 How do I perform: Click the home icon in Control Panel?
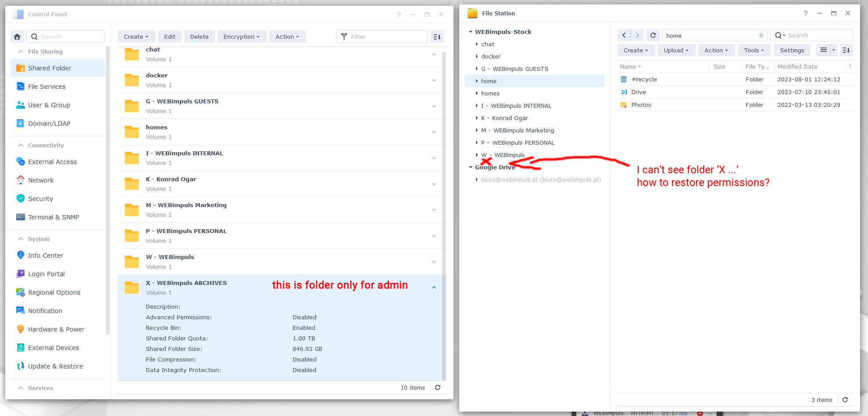pyautogui.click(x=17, y=36)
